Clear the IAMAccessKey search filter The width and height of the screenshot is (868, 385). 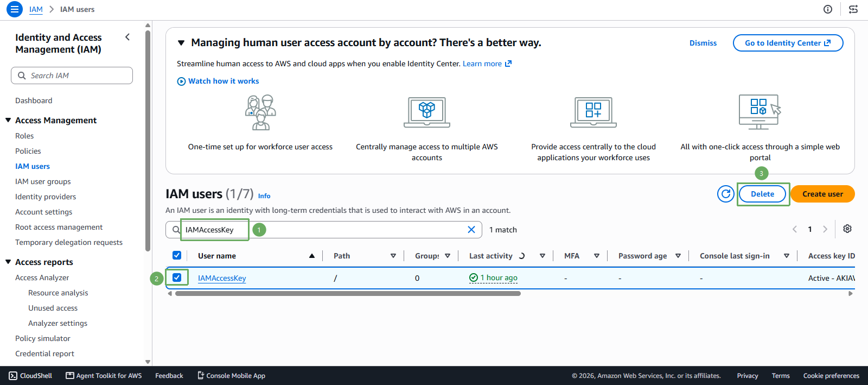pos(471,230)
